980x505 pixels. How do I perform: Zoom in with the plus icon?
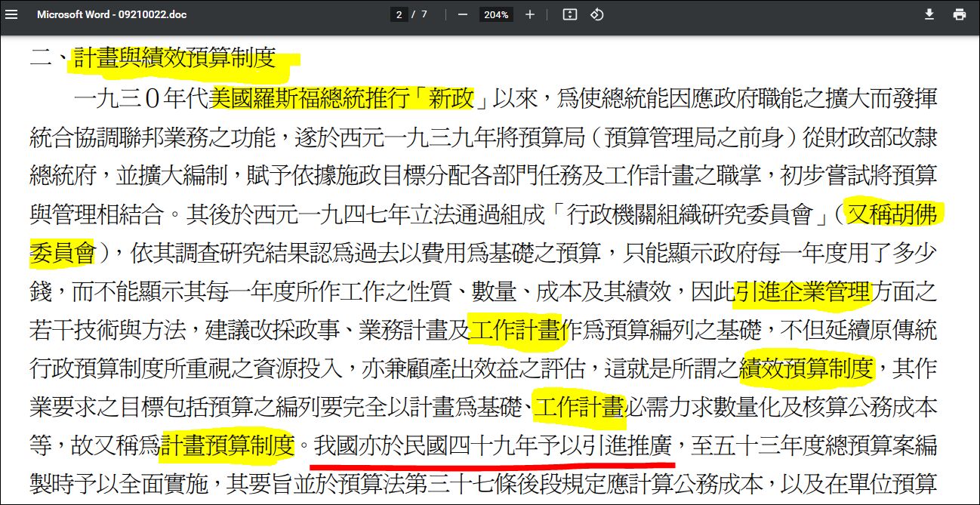pos(530,14)
